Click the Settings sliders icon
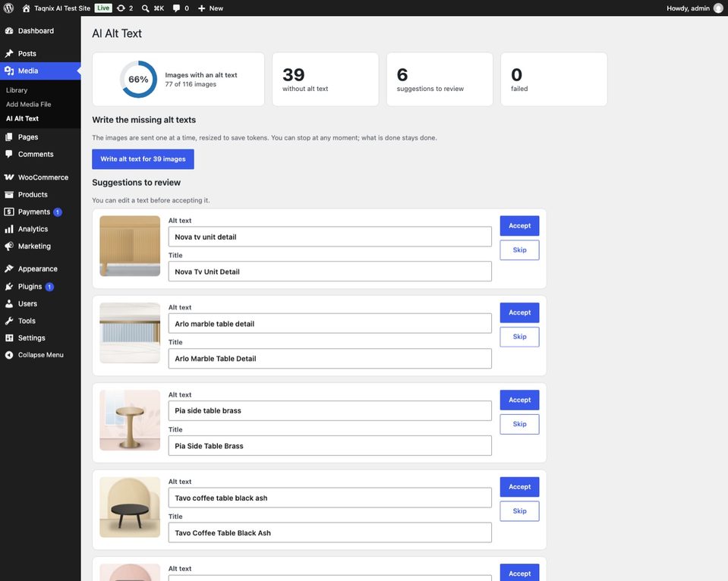 pos(9,338)
